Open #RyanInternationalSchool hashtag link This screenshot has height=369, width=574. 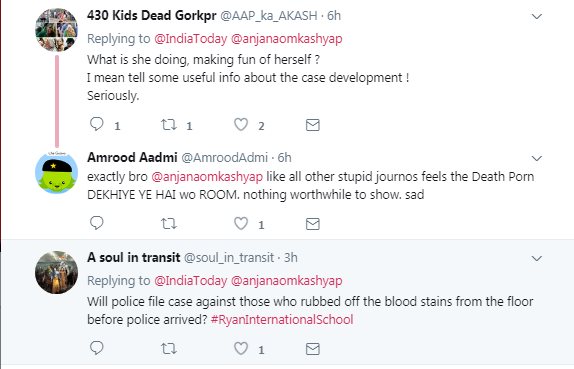pyautogui.click(x=282, y=320)
